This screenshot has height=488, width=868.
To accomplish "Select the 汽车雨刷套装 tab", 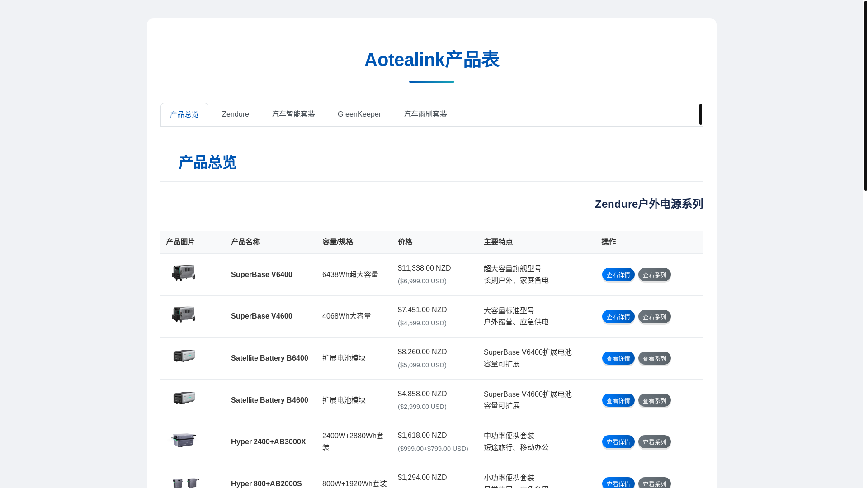I will 425,114.
